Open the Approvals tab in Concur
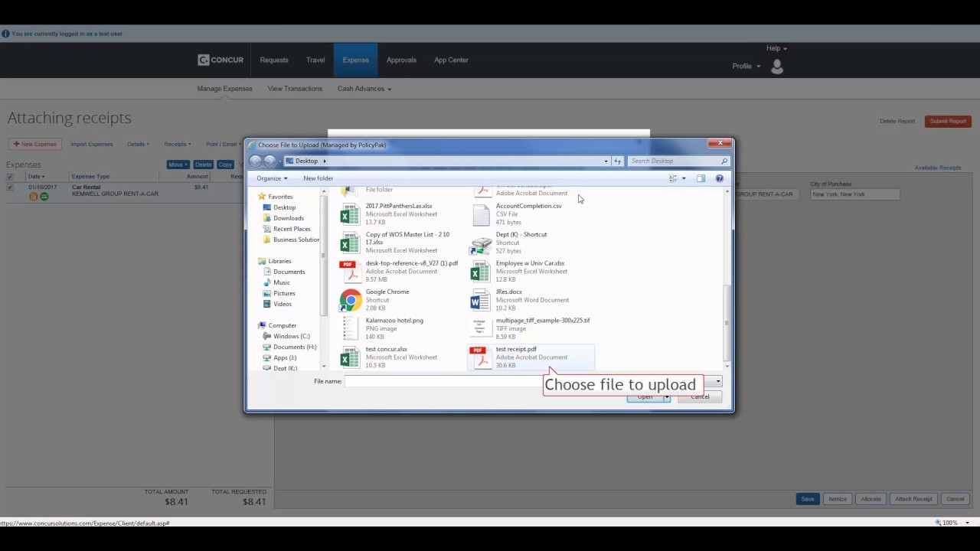980x551 pixels. [x=401, y=60]
